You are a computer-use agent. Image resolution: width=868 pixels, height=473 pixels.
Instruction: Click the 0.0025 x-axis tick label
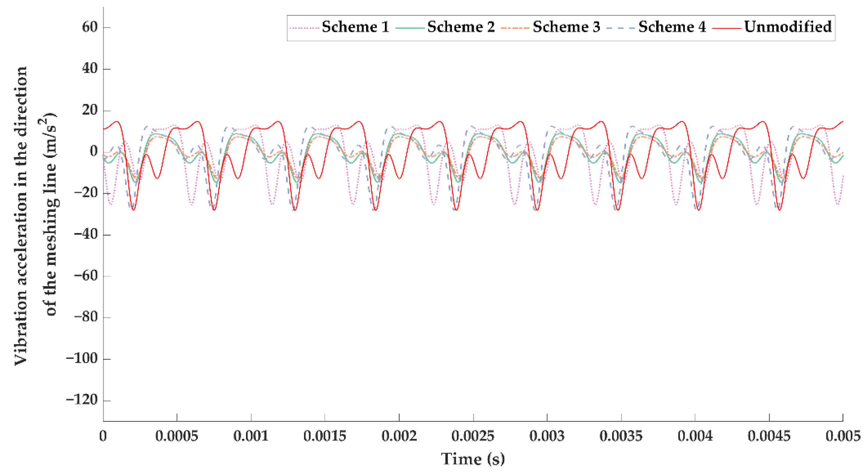coord(473,436)
